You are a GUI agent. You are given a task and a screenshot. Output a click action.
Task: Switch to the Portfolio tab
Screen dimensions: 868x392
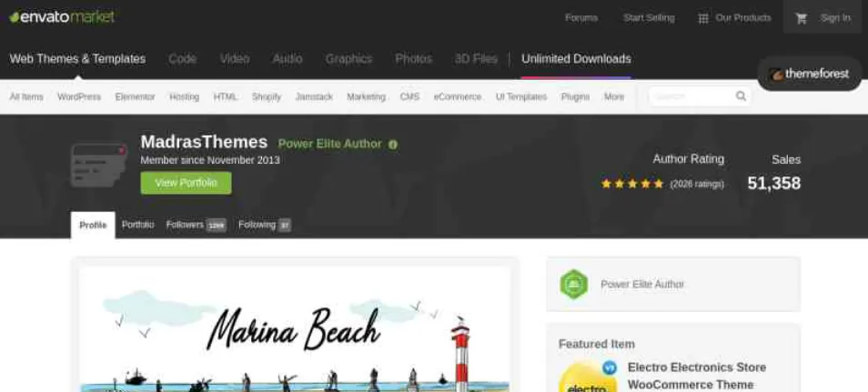point(137,225)
